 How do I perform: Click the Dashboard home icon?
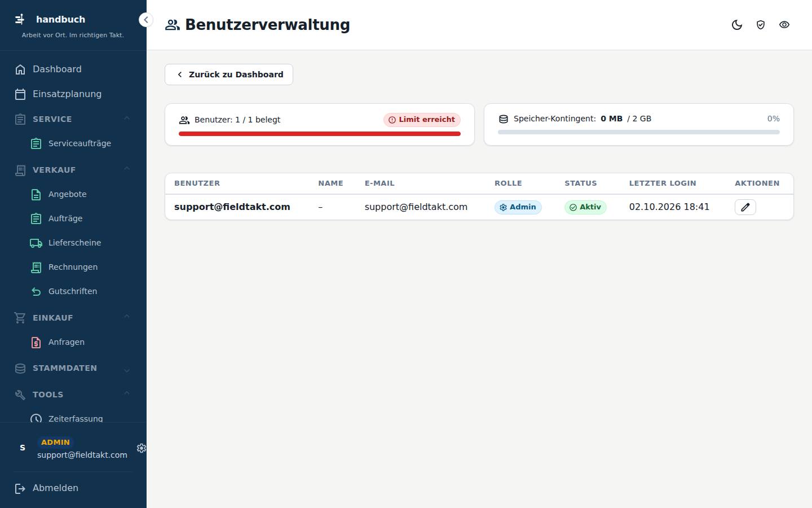20,69
